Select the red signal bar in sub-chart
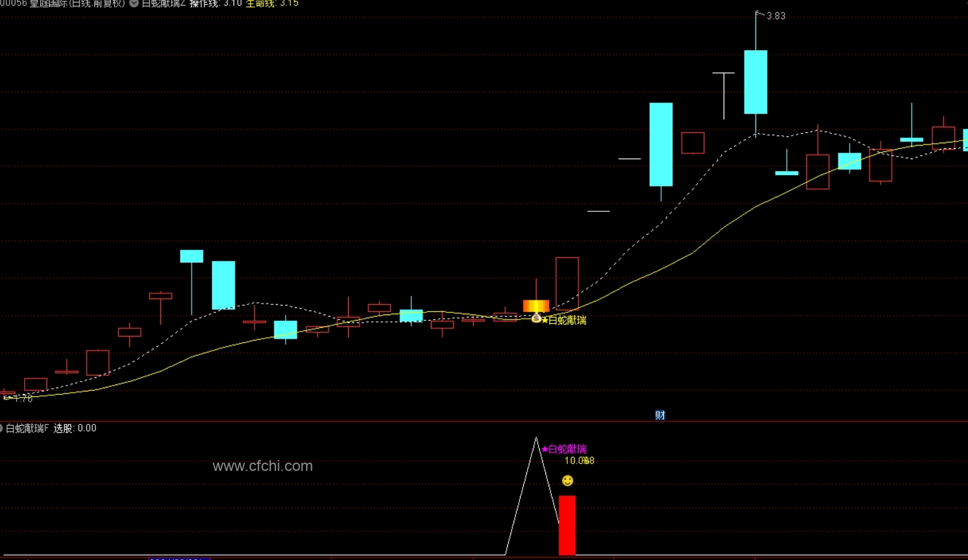The image size is (968, 560). tap(567, 526)
